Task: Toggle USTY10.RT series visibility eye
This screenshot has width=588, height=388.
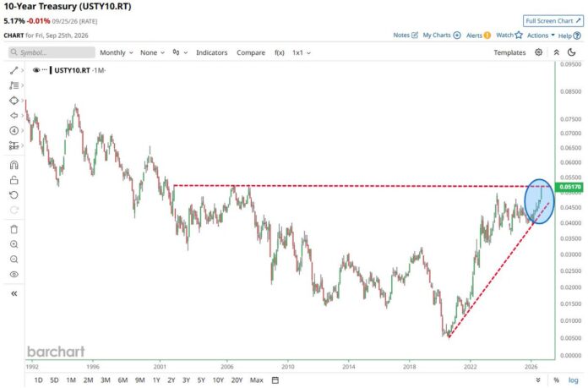Action: pyautogui.click(x=36, y=70)
